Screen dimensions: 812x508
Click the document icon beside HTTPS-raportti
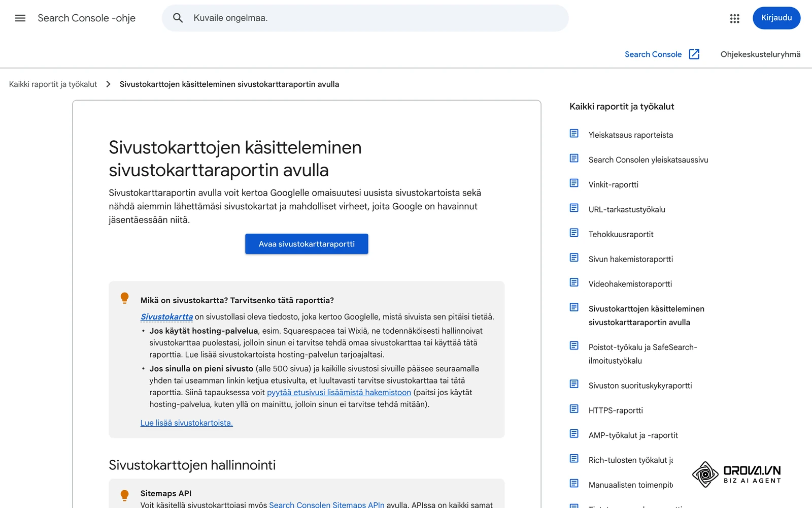point(574,409)
